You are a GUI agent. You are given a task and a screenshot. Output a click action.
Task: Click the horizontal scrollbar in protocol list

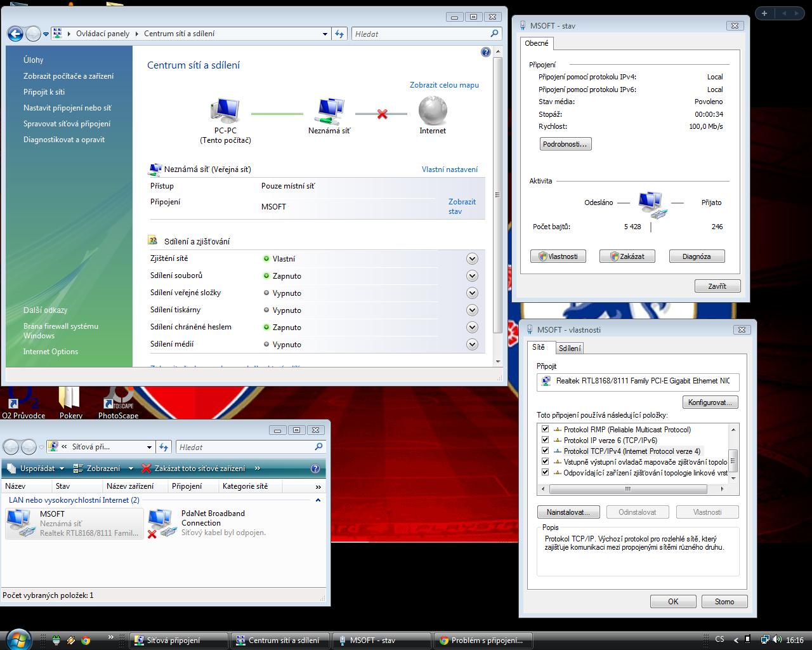(x=627, y=489)
